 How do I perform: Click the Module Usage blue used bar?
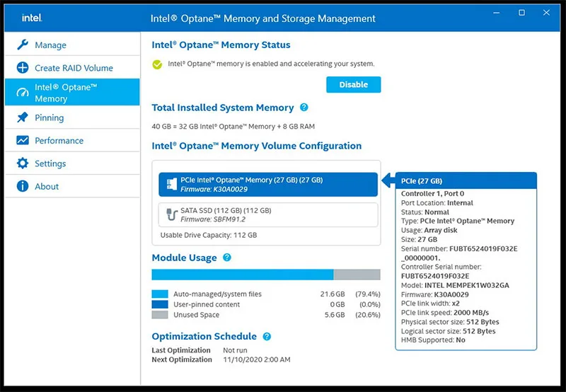(x=243, y=275)
